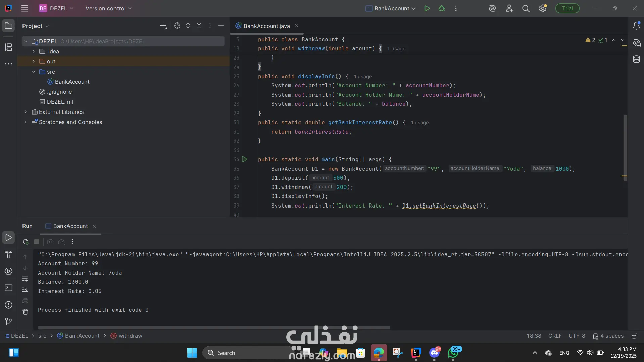Image resolution: width=644 pixels, height=362 pixels.
Task: Open IDE settings gear
Action: coord(543,8)
